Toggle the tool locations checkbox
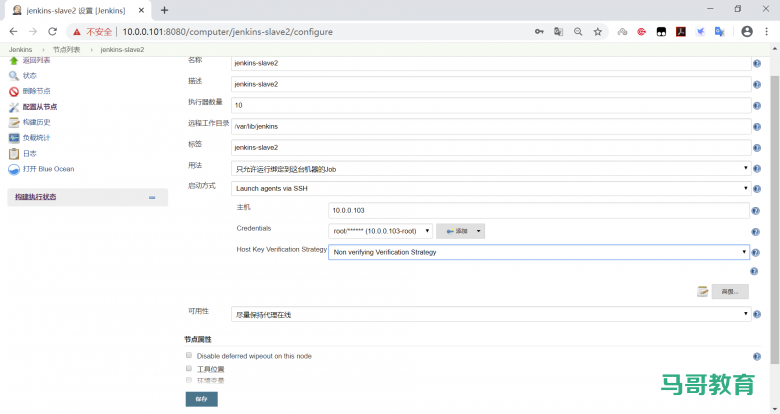This screenshot has width=780, height=414. [x=189, y=368]
